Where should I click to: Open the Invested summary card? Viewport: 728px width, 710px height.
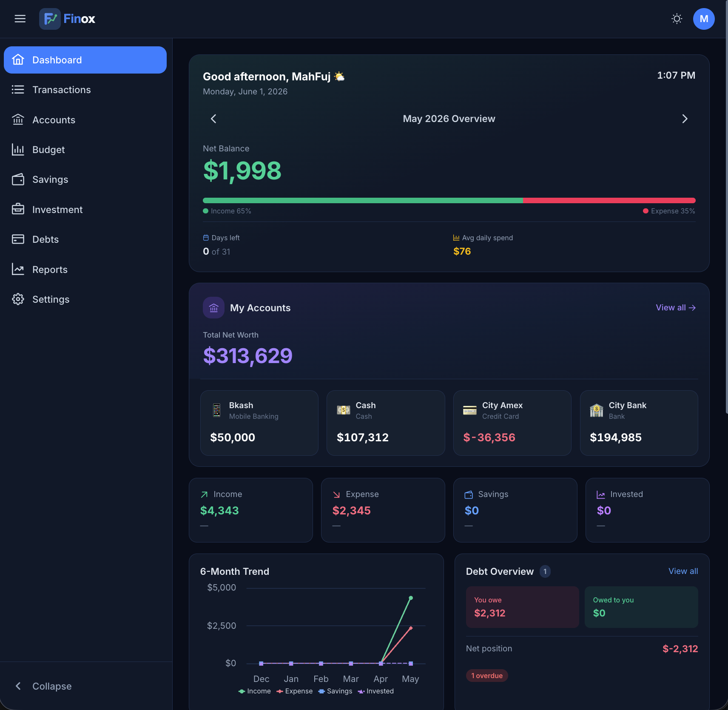pos(648,510)
